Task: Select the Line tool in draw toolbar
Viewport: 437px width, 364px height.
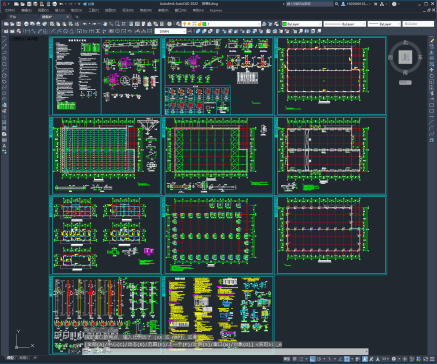Action: pos(4,40)
